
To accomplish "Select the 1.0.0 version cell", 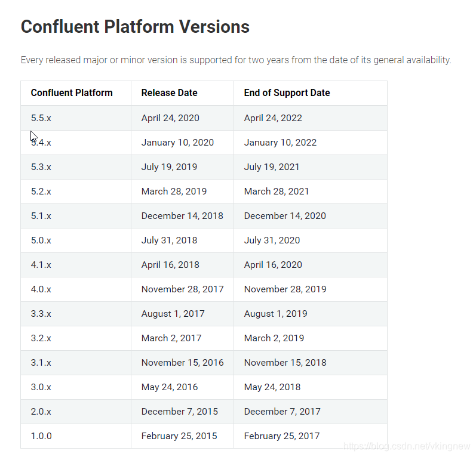I will click(x=41, y=436).
